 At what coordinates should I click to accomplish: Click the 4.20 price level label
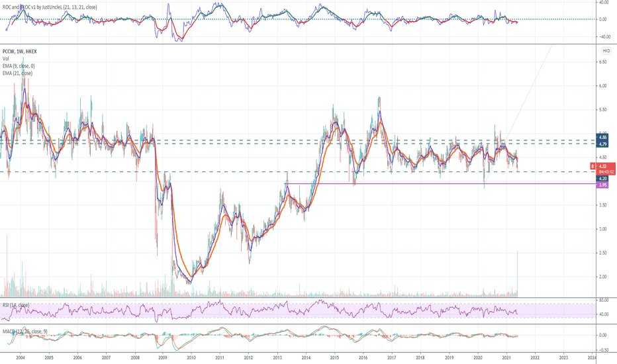point(602,178)
